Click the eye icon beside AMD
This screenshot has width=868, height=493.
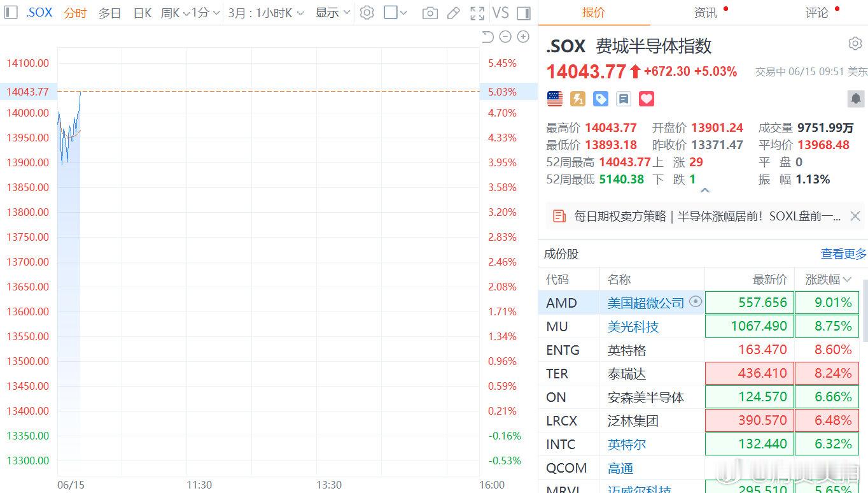tap(696, 302)
